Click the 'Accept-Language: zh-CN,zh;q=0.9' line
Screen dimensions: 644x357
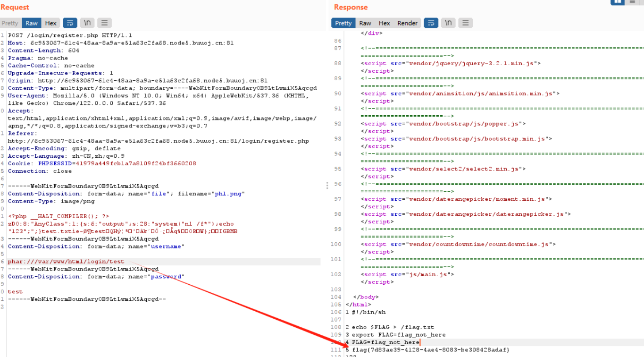(x=66, y=156)
